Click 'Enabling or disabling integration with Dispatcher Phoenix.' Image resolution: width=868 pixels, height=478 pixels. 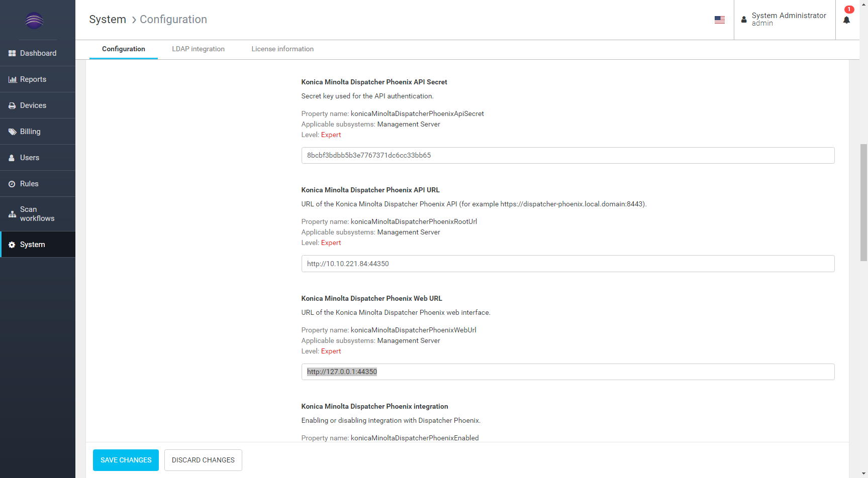click(391, 420)
